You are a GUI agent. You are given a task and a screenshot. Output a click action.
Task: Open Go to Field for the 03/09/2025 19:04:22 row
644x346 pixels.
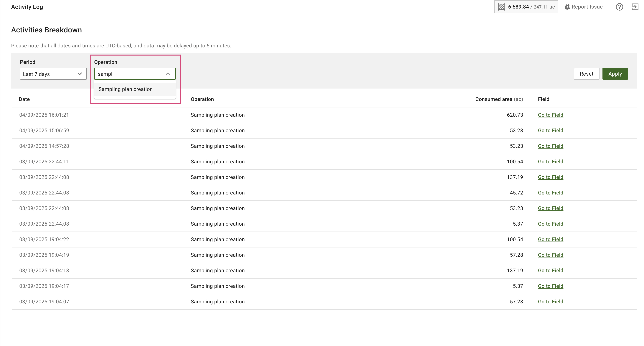click(550, 239)
